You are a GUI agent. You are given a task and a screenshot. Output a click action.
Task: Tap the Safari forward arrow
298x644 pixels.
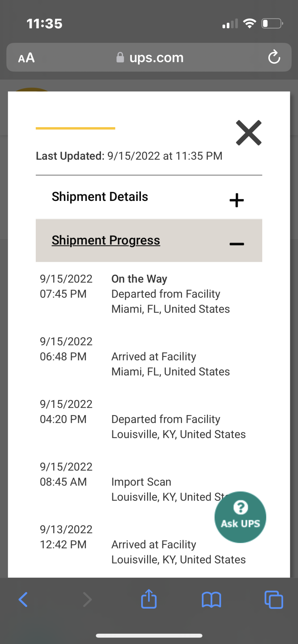click(87, 600)
